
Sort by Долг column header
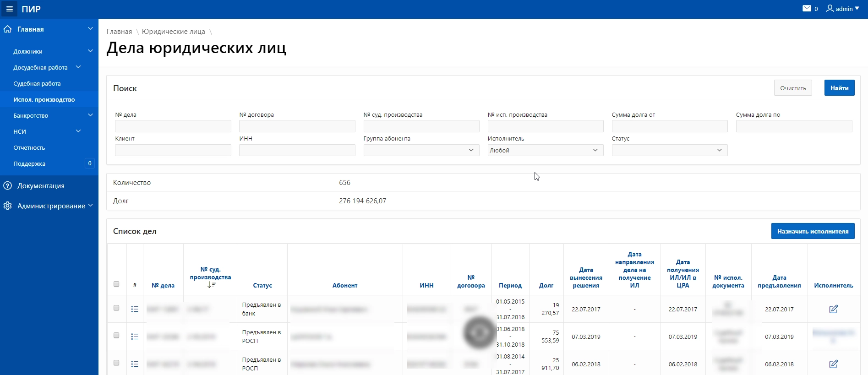click(546, 285)
